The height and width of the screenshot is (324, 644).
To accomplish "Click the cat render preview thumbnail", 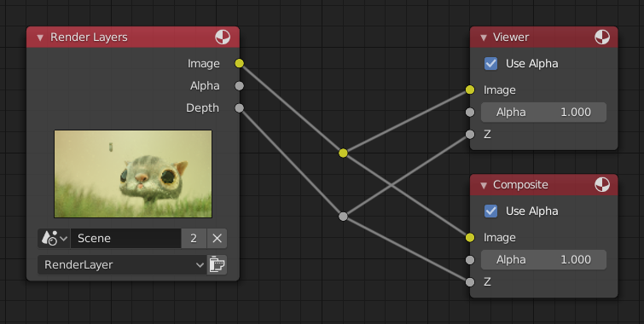I will (133, 174).
